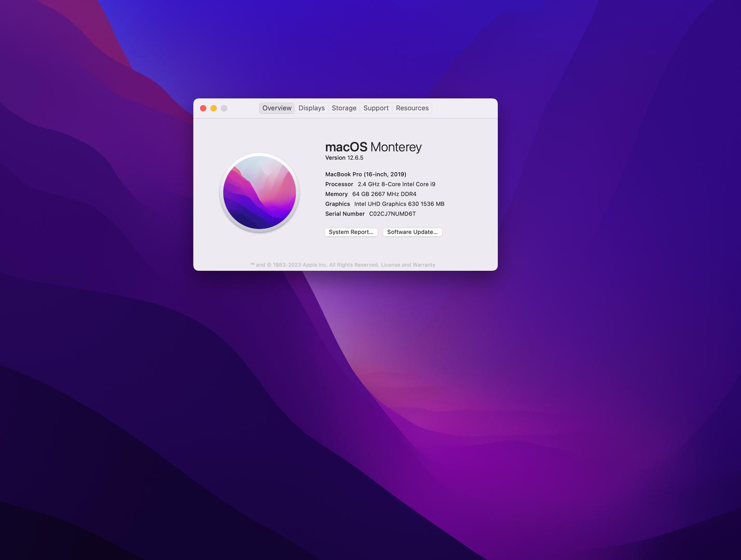741x560 pixels.
Task: Open the Resources tab
Action: (412, 108)
